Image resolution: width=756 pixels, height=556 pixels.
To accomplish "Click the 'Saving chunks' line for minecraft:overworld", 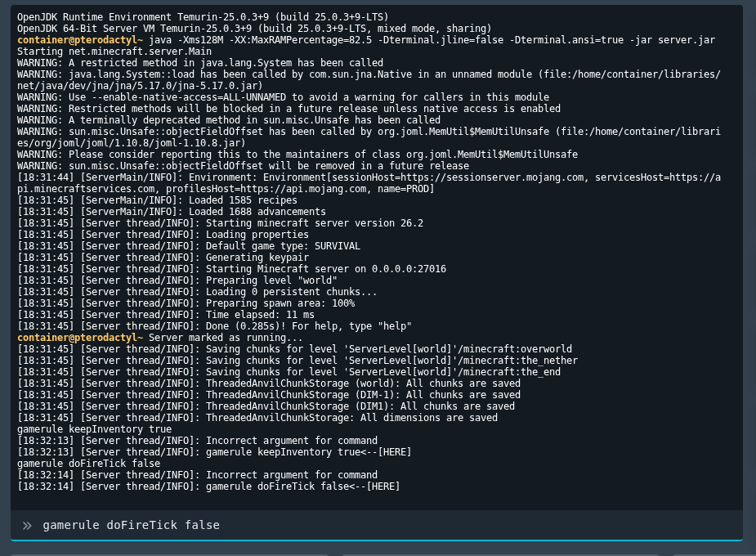I will point(294,349).
